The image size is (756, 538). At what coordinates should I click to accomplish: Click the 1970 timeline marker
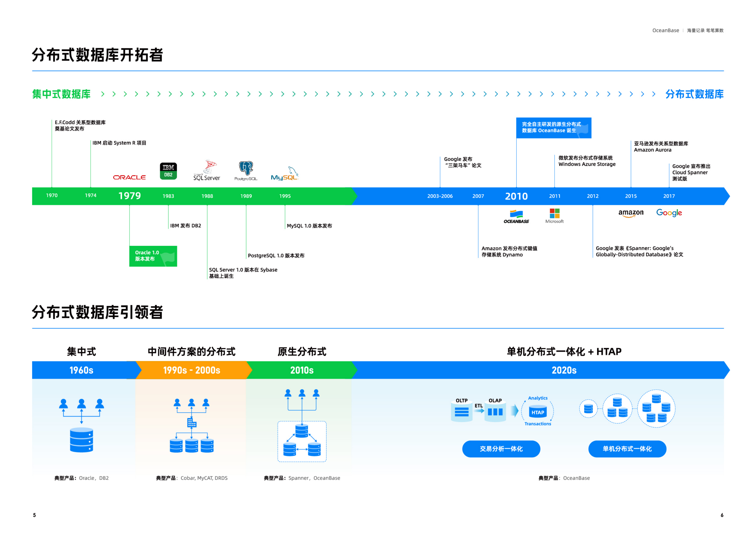click(52, 195)
